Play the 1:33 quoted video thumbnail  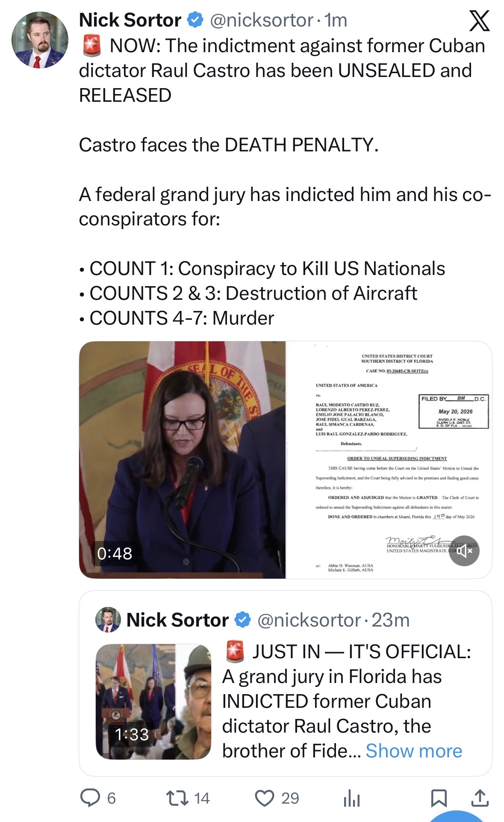pyautogui.click(x=153, y=702)
